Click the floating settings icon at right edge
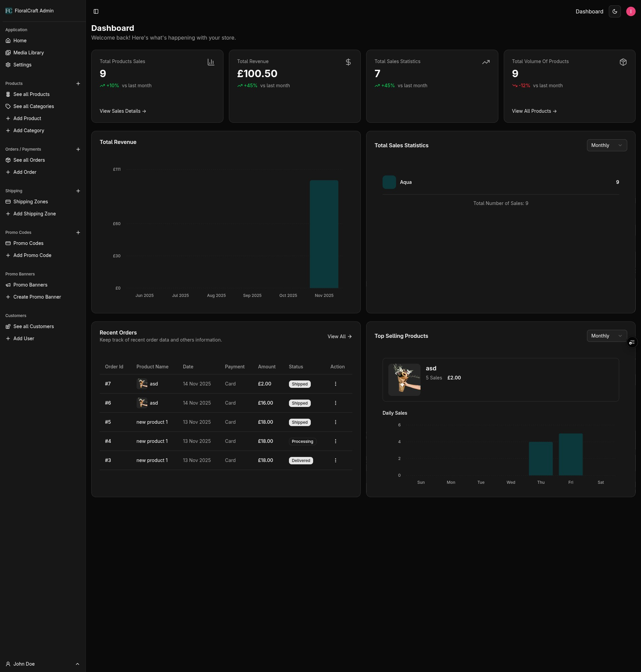 (x=632, y=342)
